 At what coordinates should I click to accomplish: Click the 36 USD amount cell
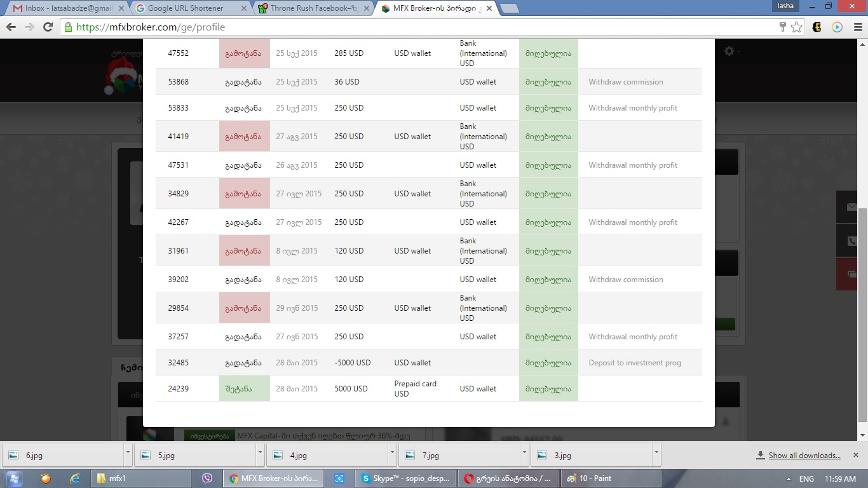347,82
